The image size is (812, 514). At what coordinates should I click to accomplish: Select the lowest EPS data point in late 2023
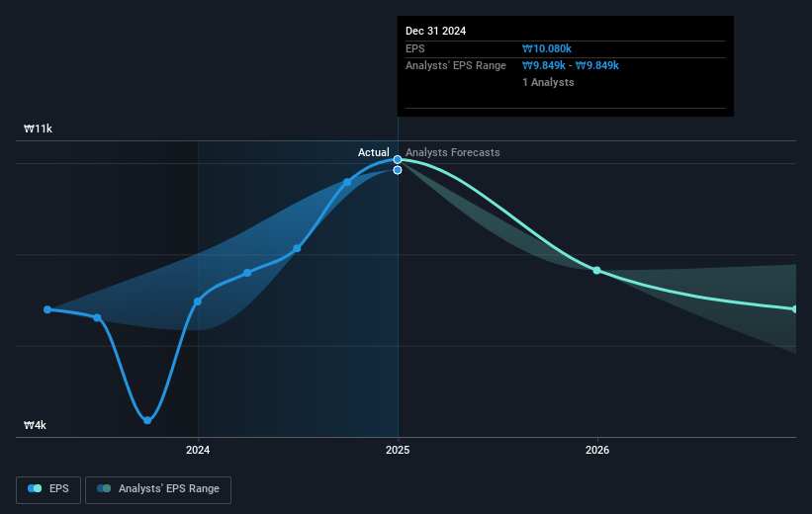(x=147, y=420)
